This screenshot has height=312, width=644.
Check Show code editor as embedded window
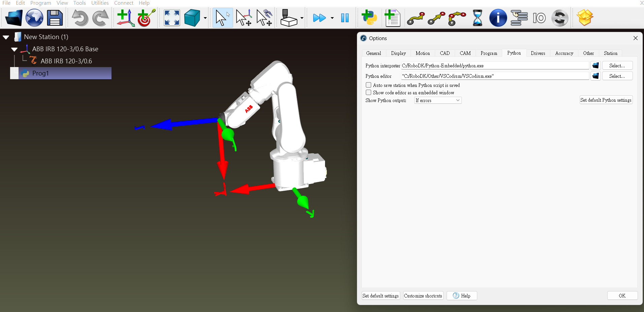pyautogui.click(x=368, y=93)
